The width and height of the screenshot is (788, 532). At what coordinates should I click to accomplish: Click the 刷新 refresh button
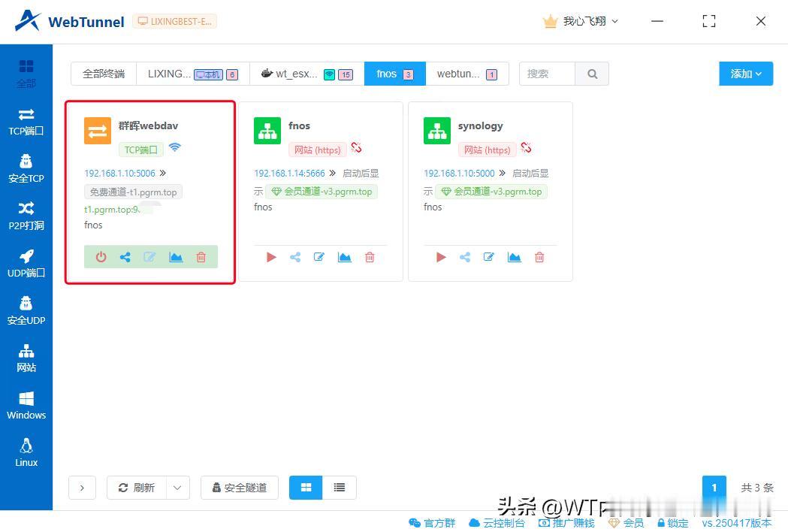tap(137, 488)
